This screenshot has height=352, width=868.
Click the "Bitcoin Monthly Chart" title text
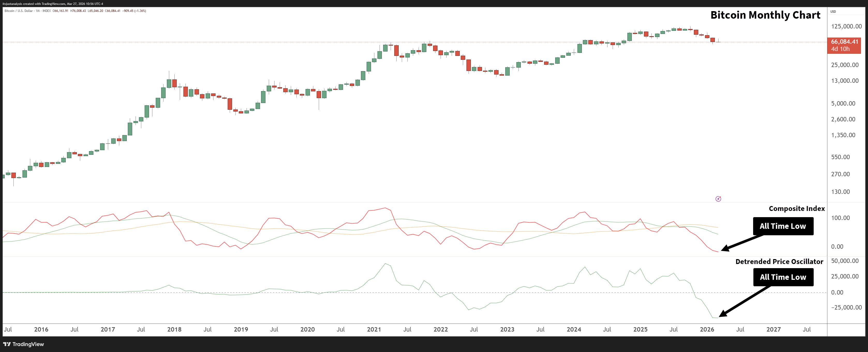pos(765,15)
